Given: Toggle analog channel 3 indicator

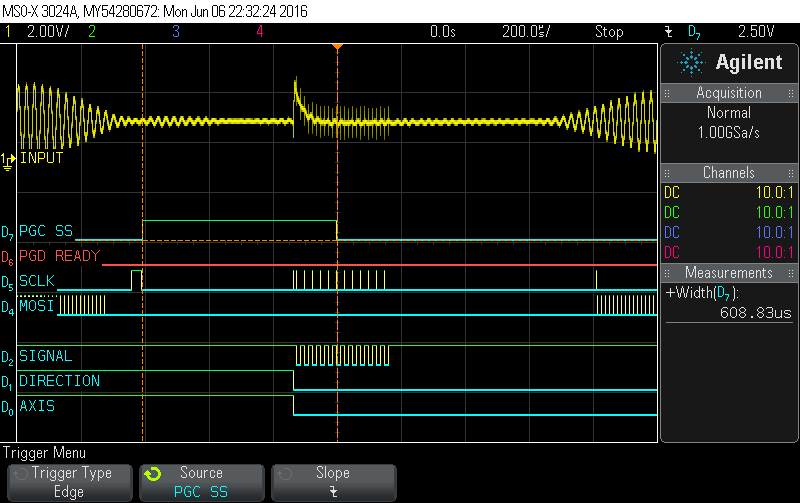Looking at the screenshot, I should [x=176, y=32].
